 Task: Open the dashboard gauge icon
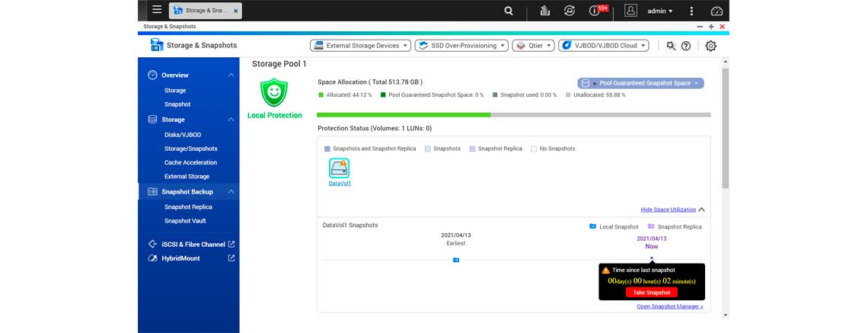[716, 11]
